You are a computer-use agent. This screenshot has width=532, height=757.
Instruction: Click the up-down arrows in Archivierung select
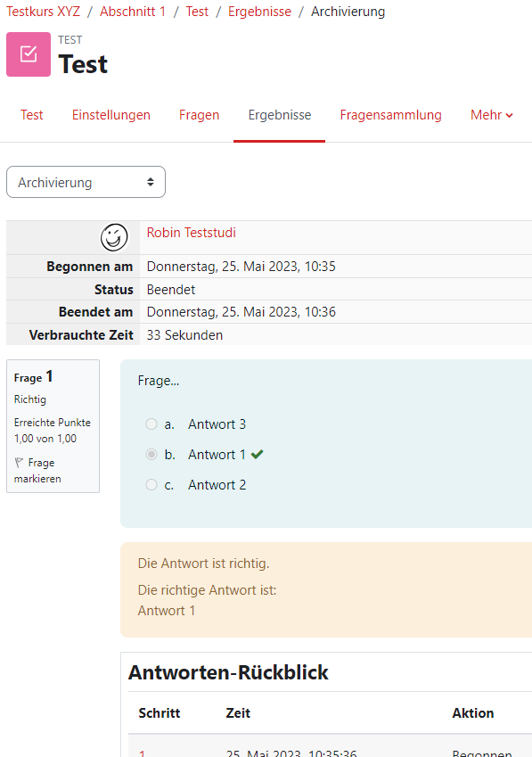click(x=151, y=182)
